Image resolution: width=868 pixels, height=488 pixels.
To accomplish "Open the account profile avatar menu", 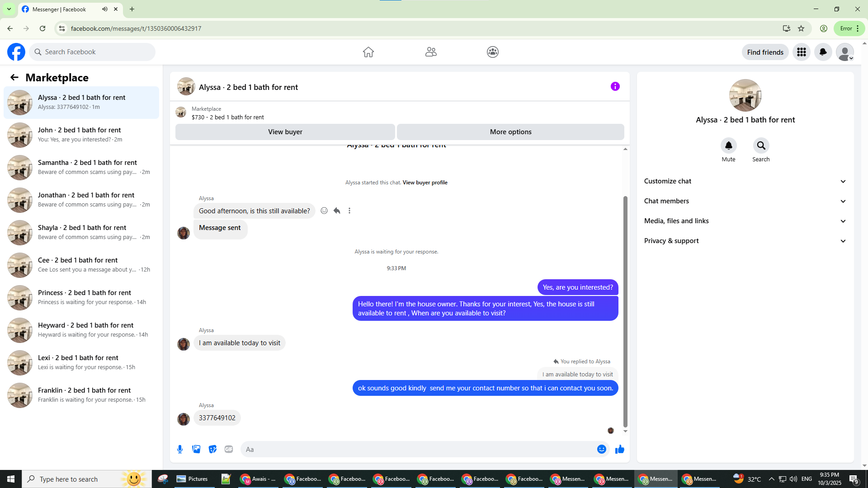I will (x=845, y=52).
